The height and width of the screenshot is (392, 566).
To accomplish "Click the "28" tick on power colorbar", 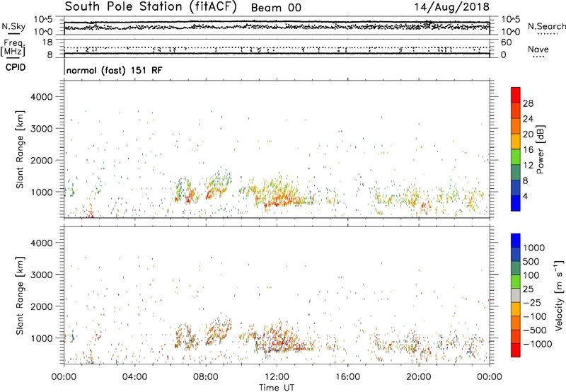I will (528, 103).
